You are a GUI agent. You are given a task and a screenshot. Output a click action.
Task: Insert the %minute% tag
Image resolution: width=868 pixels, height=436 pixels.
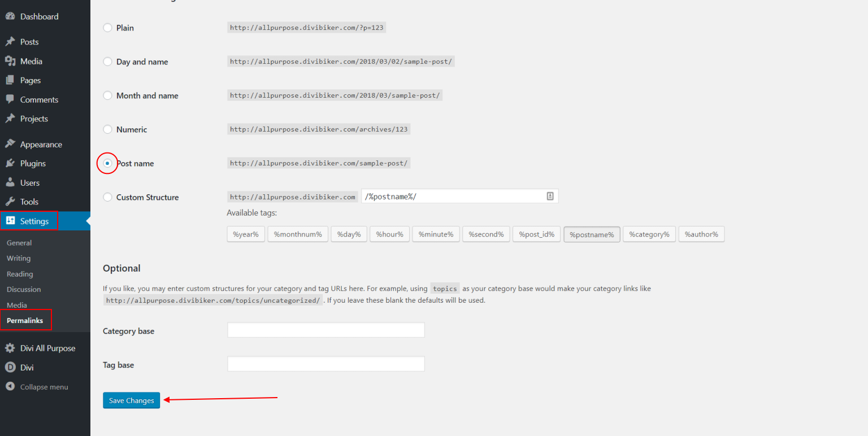436,234
